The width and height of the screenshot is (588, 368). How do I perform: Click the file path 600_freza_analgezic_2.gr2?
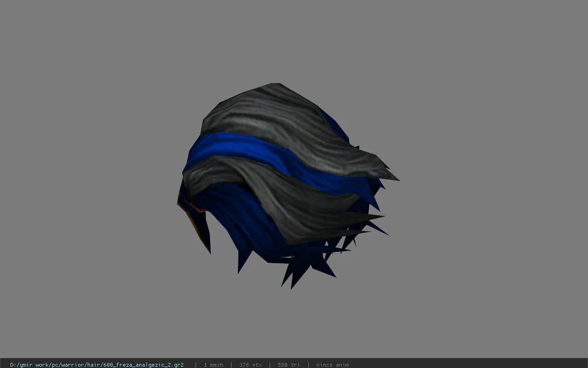click(x=97, y=365)
